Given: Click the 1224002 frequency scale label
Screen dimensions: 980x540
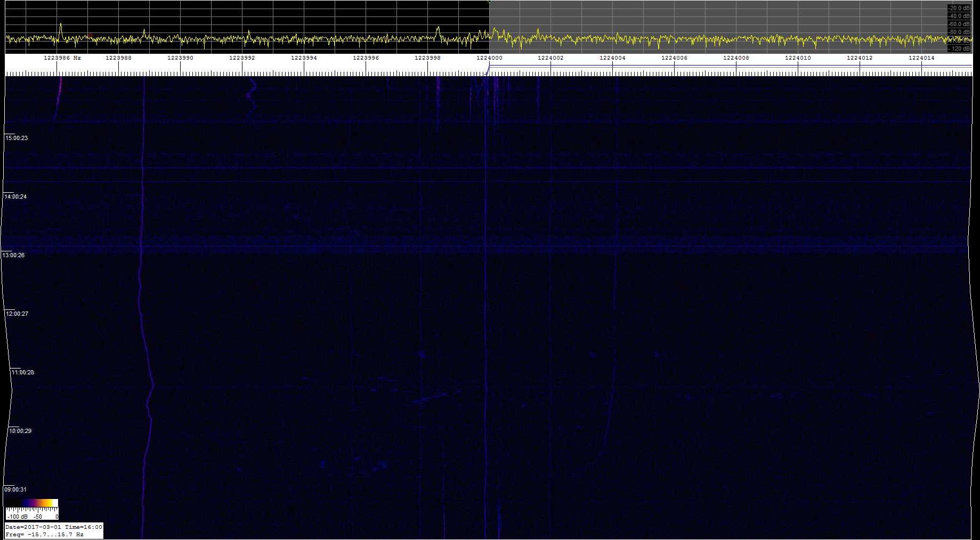Looking at the screenshot, I should coord(550,58).
